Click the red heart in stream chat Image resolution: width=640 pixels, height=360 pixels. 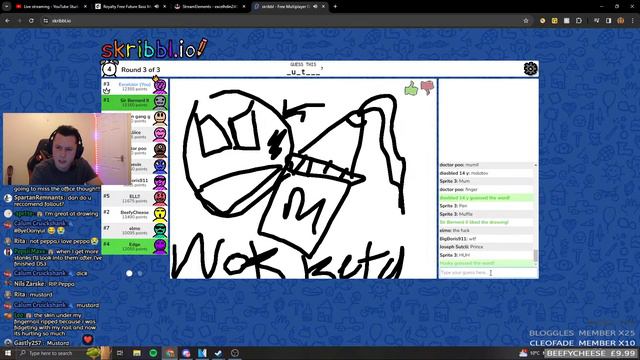(x=88, y=339)
